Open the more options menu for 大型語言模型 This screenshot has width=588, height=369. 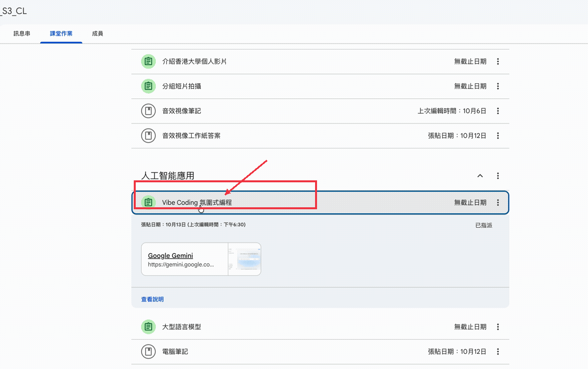[x=498, y=327]
